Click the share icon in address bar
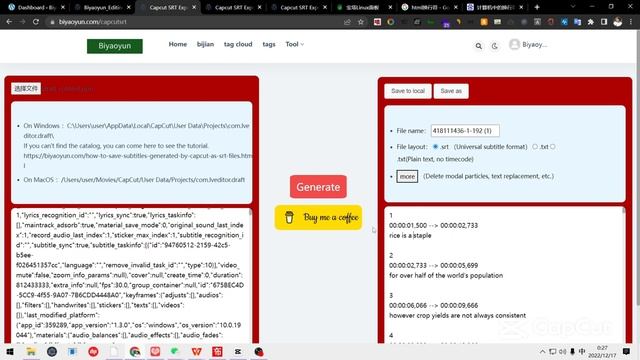This screenshot has height=360, width=640. (347, 22)
